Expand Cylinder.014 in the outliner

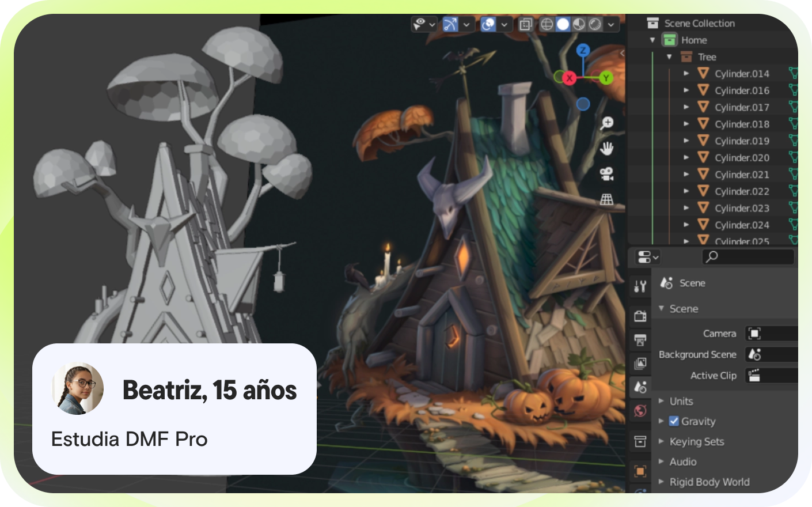tap(686, 74)
